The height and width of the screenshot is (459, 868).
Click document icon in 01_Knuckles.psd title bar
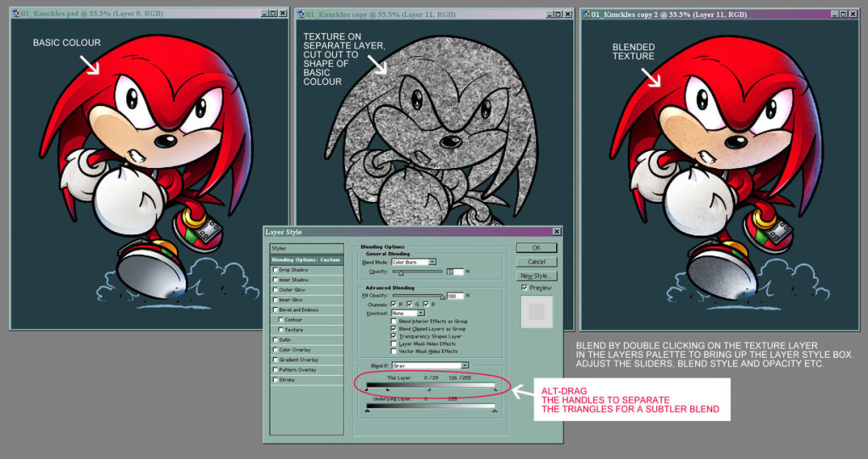17,14
